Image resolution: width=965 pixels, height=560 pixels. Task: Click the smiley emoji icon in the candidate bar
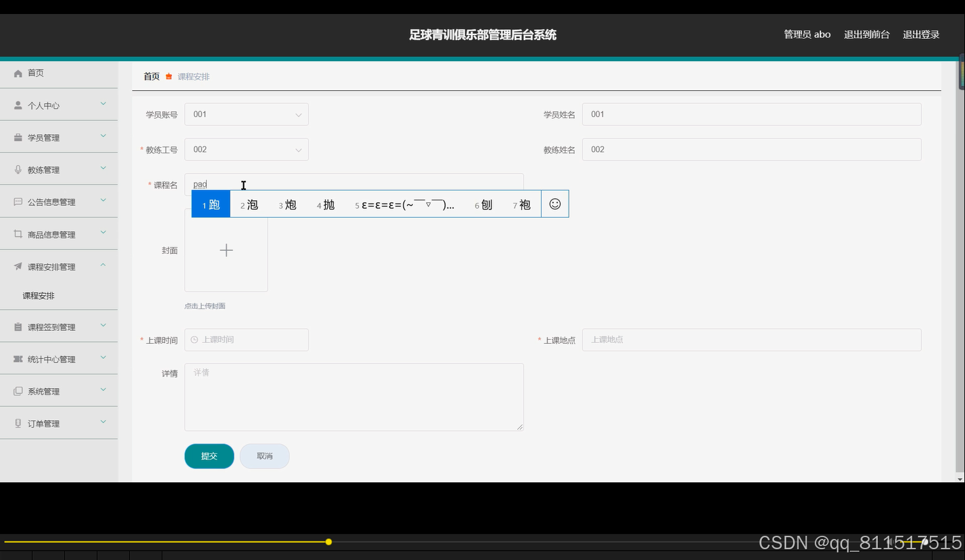[x=554, y=204]
